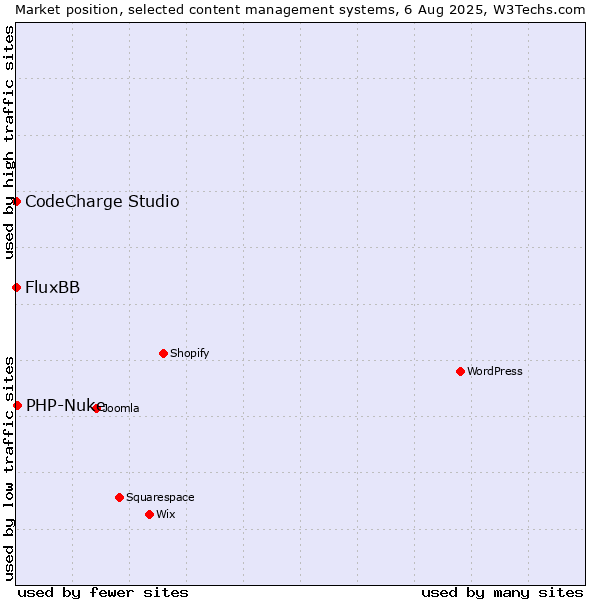The width and height of the screenshot is (600, 600).
Task: Click the 'CodeCharge Studio' label text
Action: coord(102,201)
